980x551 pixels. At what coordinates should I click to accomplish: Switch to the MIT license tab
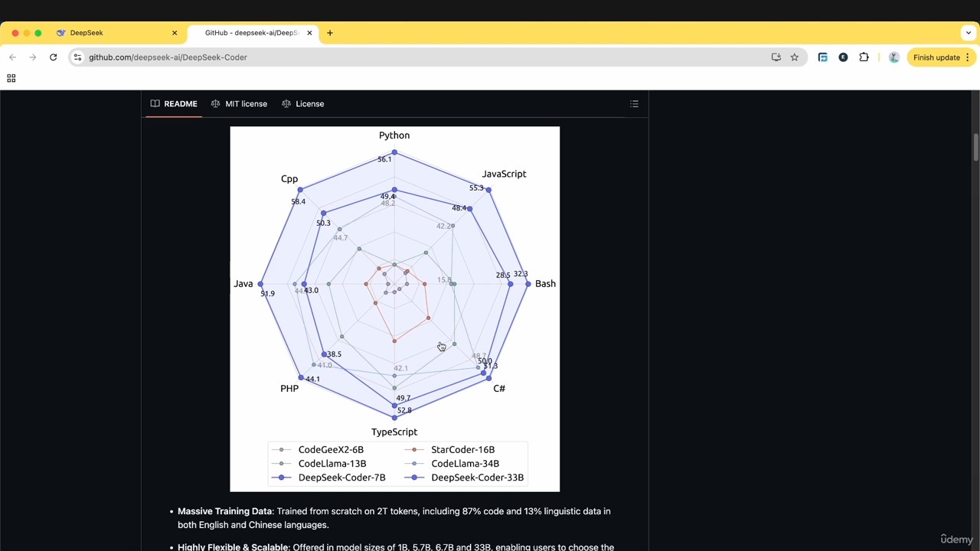pos(239,104)
